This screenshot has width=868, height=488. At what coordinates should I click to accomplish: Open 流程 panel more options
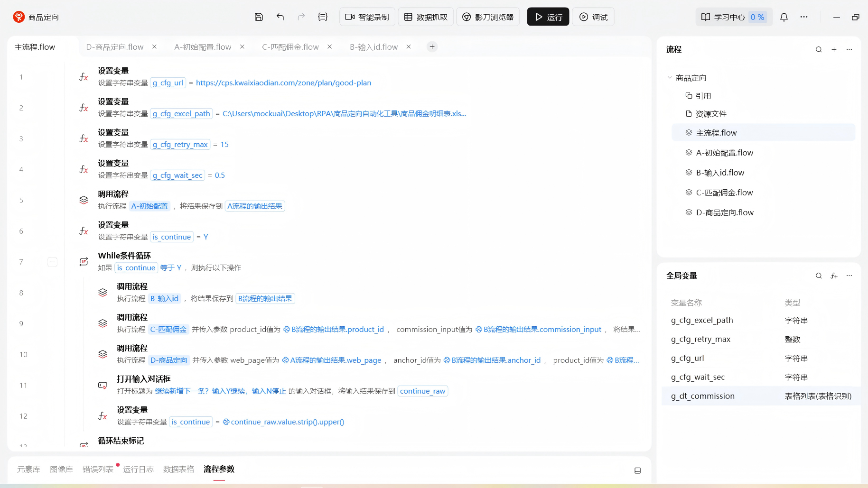tap(849, 49)
